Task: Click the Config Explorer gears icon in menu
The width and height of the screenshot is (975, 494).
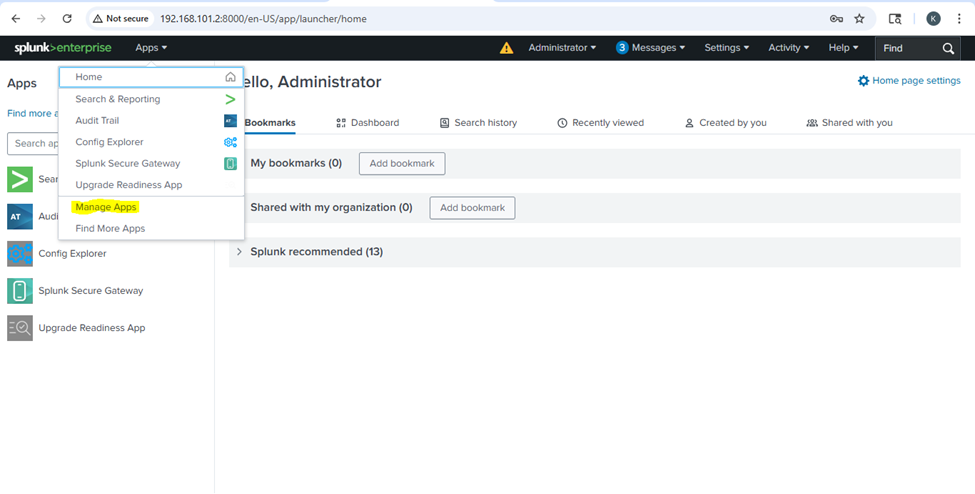Action: click(230, 142)
